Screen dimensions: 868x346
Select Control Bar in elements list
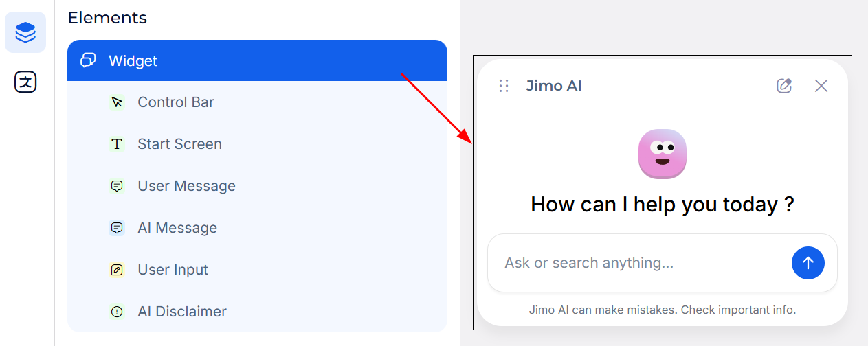point(176,102)
